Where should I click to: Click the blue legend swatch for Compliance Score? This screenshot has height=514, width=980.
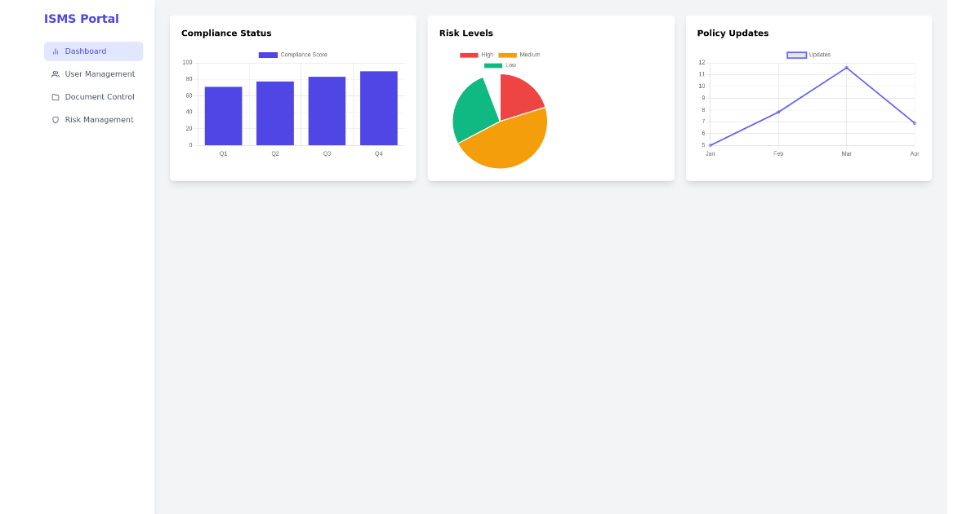tap(266, 54)
